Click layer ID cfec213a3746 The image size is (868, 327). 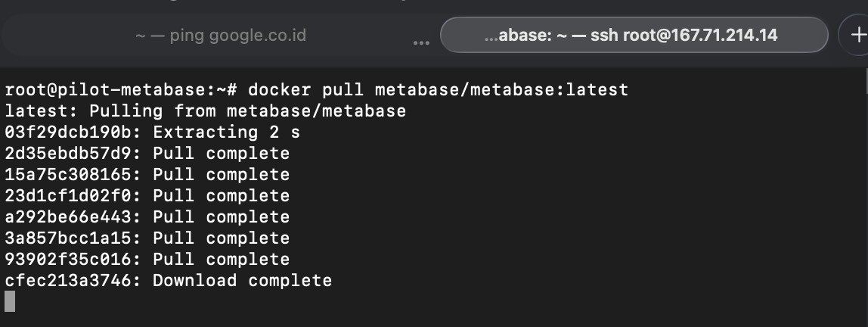[x=73, y=281]
